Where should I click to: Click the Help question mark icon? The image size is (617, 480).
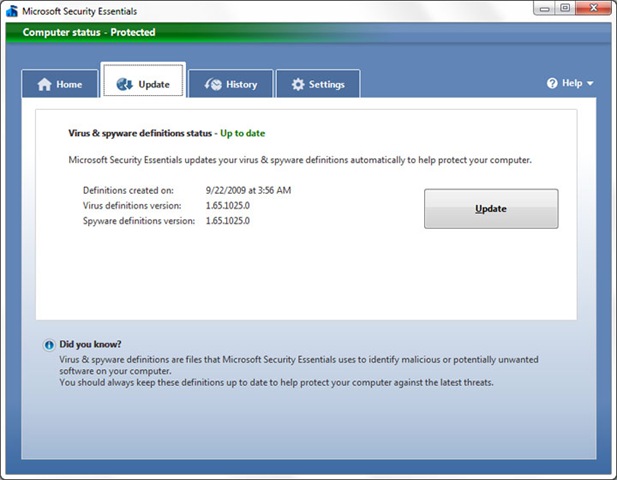point(552,83)
